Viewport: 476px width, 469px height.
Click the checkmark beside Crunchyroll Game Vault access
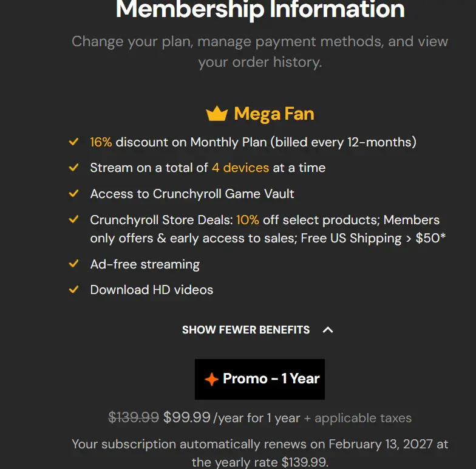click(74, 193)
